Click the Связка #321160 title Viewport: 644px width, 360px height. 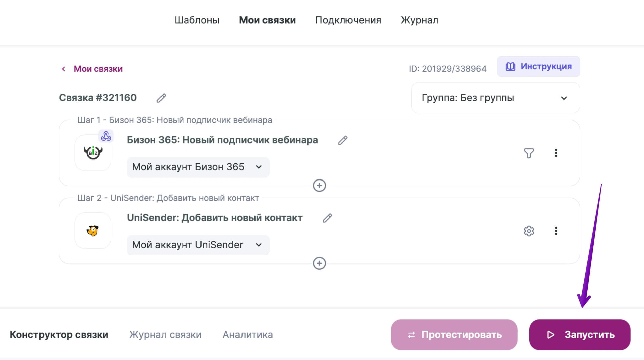[98, 98]
